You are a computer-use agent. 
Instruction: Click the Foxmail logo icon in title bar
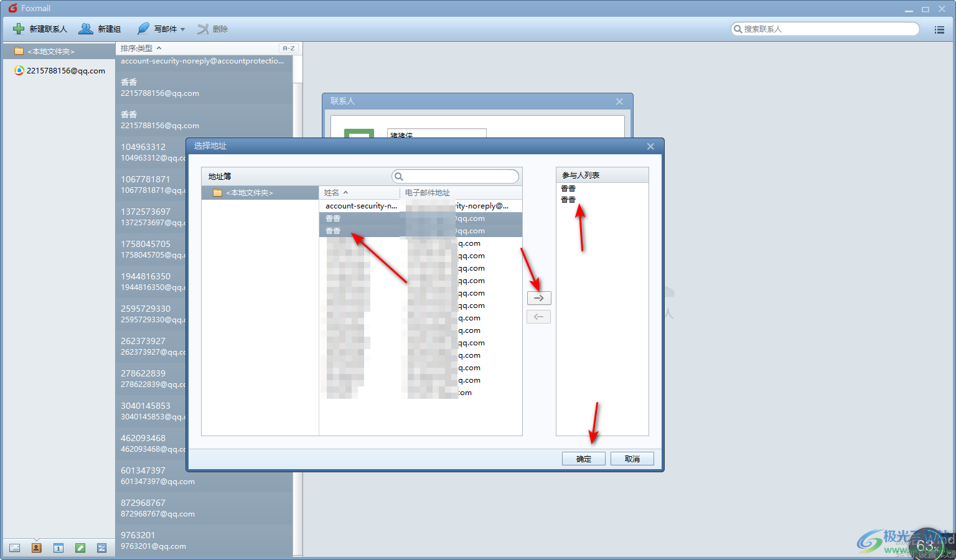[x=12, y=8]
